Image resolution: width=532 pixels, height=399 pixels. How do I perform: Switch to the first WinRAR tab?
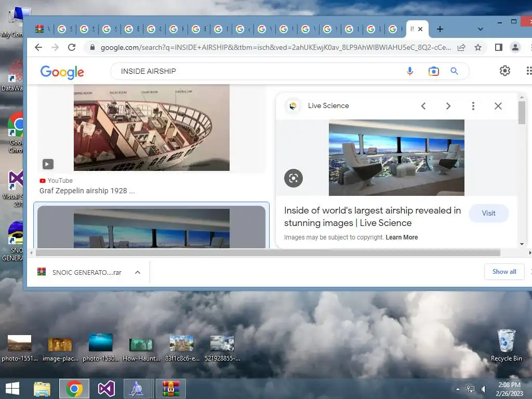43,29
